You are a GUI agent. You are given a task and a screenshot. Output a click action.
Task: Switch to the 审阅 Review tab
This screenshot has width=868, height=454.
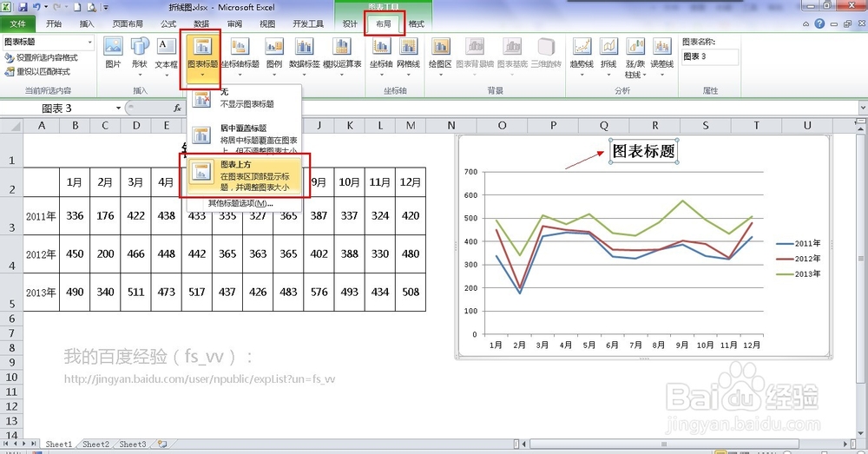(234, 23)
